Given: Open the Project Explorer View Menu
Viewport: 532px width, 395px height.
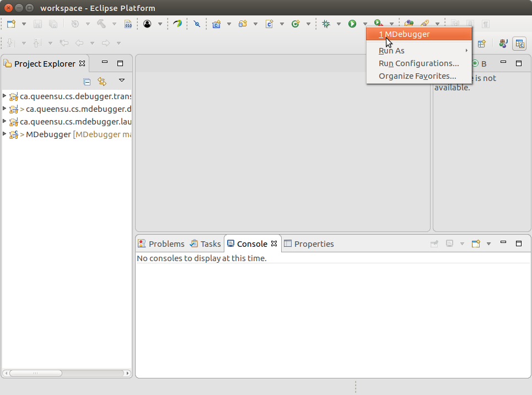Looking at the screenshot, I should (122, 80).
